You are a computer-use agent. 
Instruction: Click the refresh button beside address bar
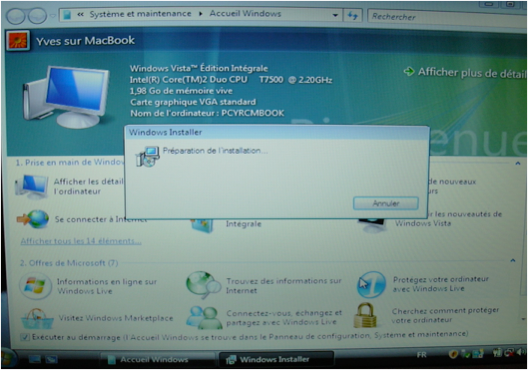coord(353,15)
